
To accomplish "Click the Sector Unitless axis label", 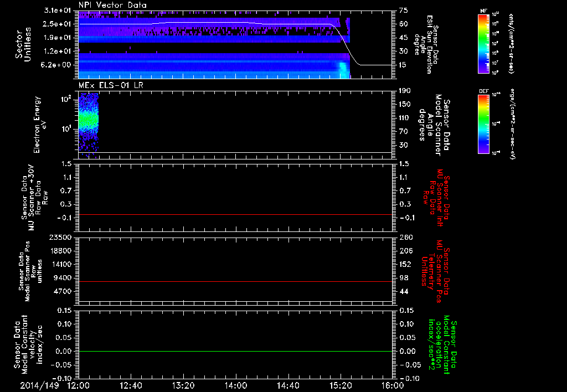I will (23, 44).
